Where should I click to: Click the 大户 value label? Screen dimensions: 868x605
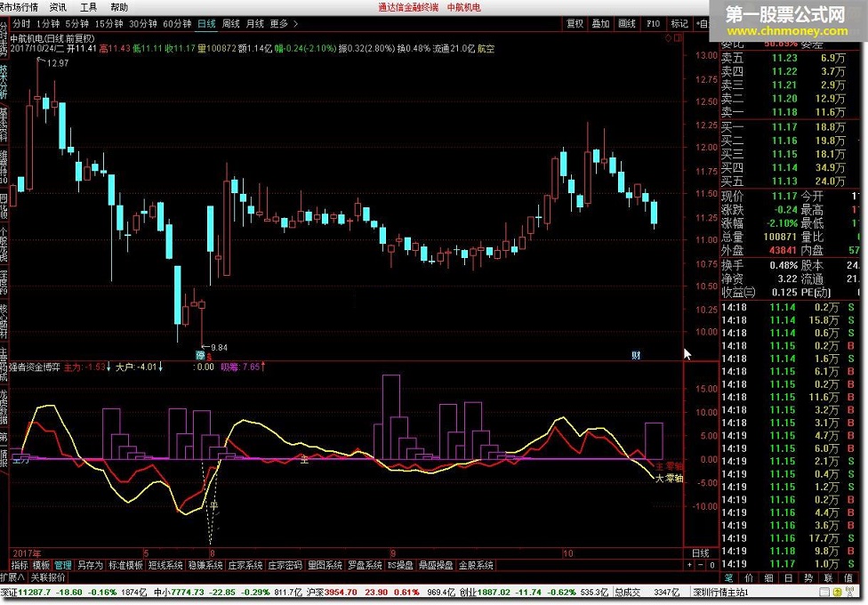point(139,367)
